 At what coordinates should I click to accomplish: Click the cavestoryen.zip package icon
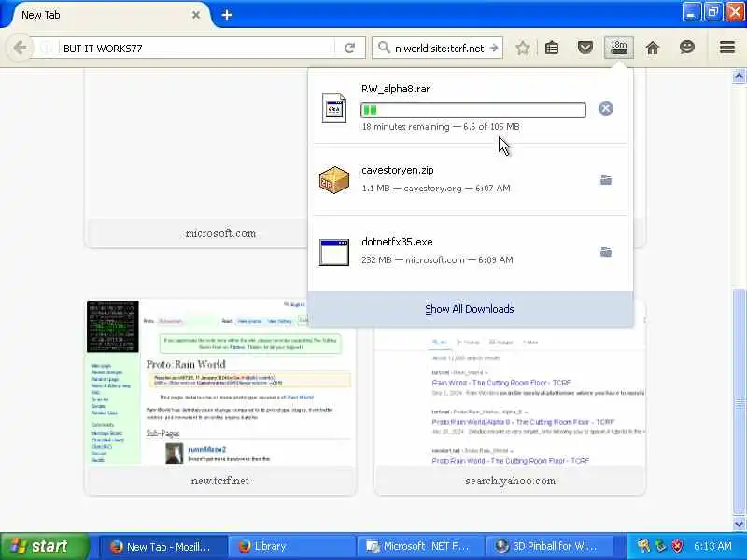[334, 179]
